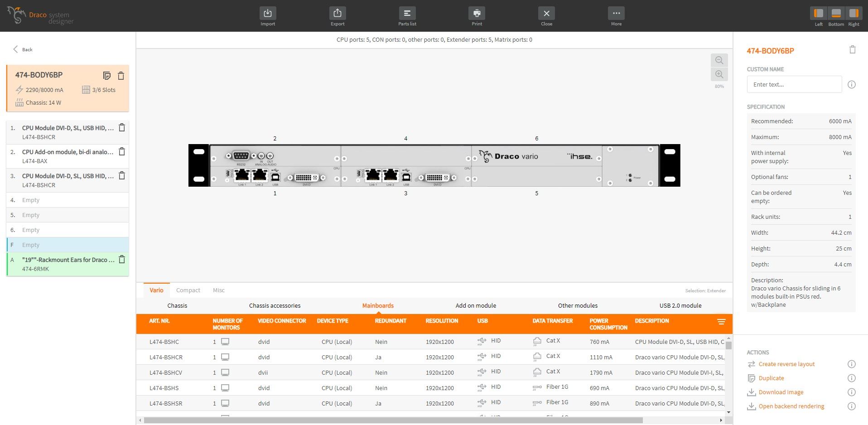Viewport: 868px width, 425px height.
Task: Select the empty slot 4 entry
Action: click(68, 200)
